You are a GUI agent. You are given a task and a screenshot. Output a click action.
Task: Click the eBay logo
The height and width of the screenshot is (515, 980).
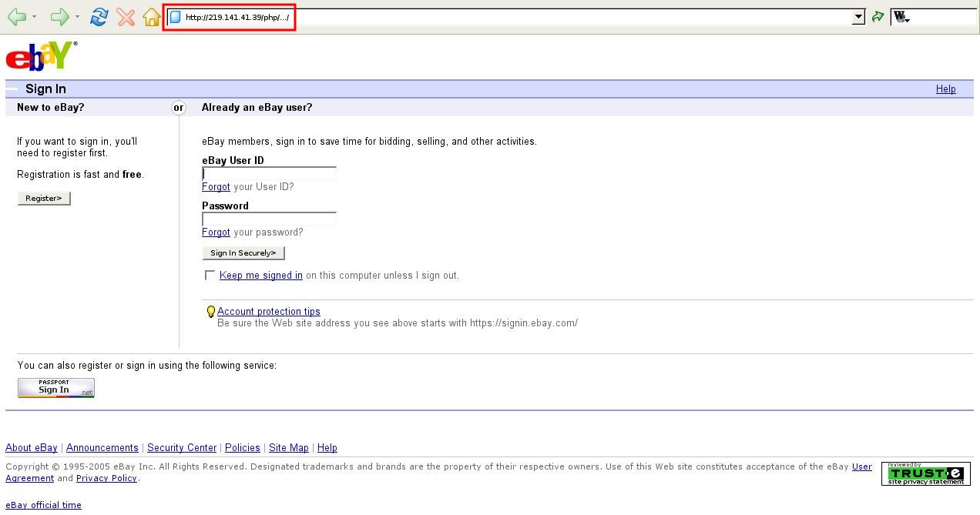(x=42, y=56)
